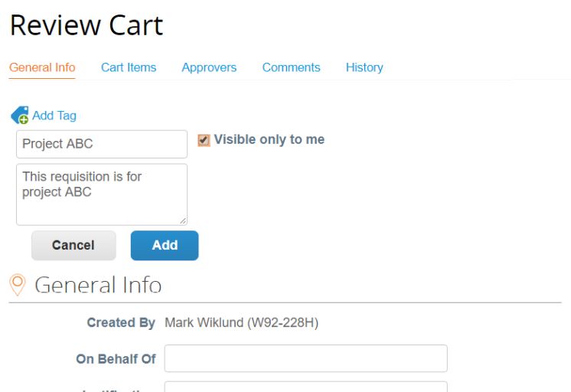Viewport: 571px width, 392px height.
Task: Click the orange pin icon beside General Info
Action: pos(17,285)
